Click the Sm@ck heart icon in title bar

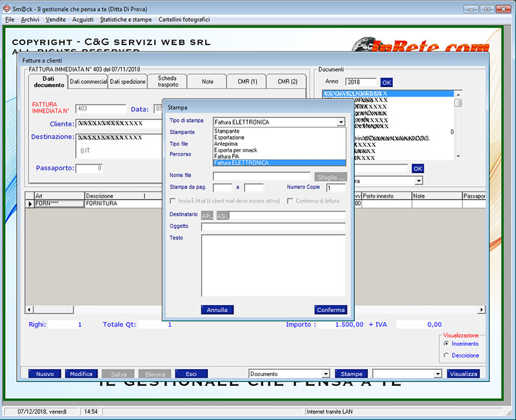7,8
